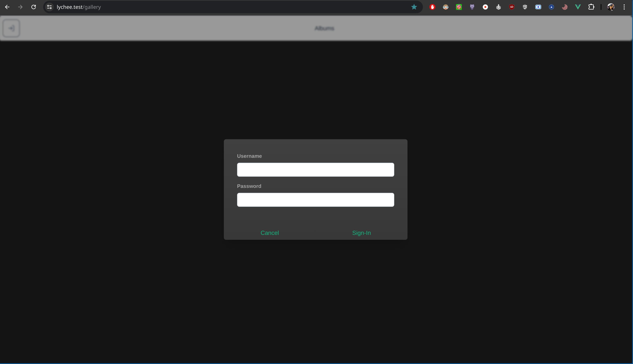Open the red-dot record extension icon
The image size is (633, 364).
pos(485,7)
